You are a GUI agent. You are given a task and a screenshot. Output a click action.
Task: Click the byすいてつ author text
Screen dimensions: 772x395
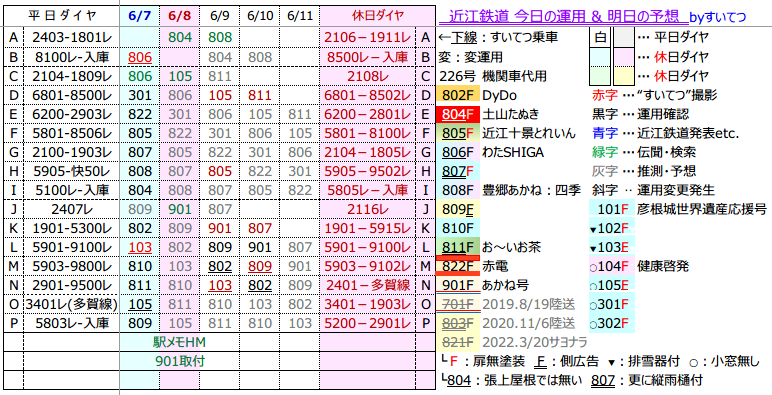click(718, 18)
